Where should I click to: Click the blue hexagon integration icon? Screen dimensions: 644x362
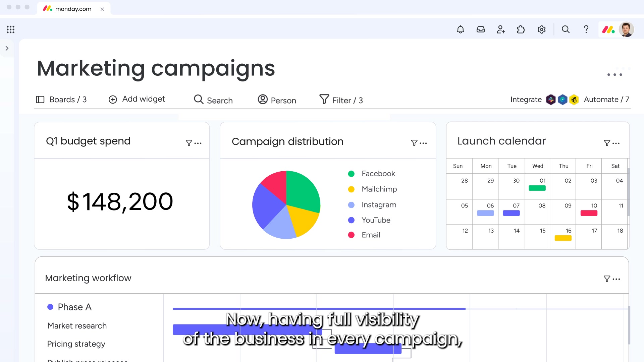[562, 100]
